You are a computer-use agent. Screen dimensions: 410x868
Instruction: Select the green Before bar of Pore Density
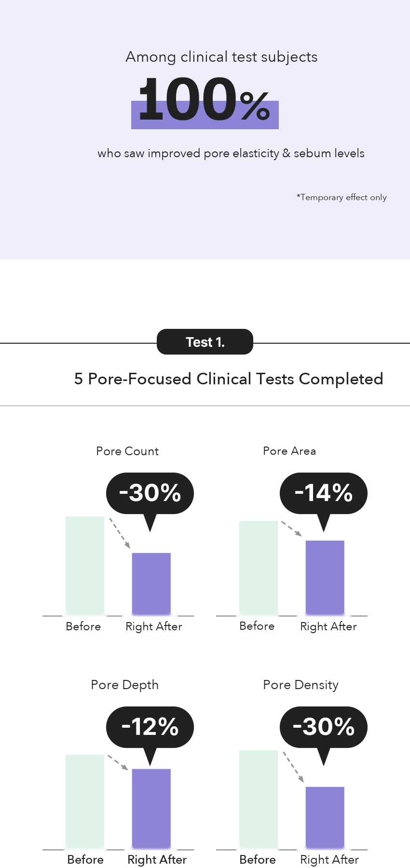[x=259, y=800]
